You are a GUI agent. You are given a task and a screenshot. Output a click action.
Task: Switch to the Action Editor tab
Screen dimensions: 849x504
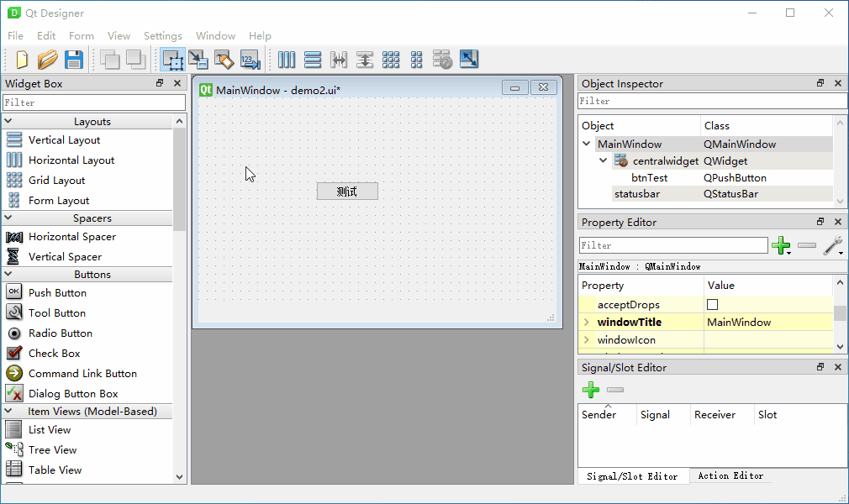point(730,475)
